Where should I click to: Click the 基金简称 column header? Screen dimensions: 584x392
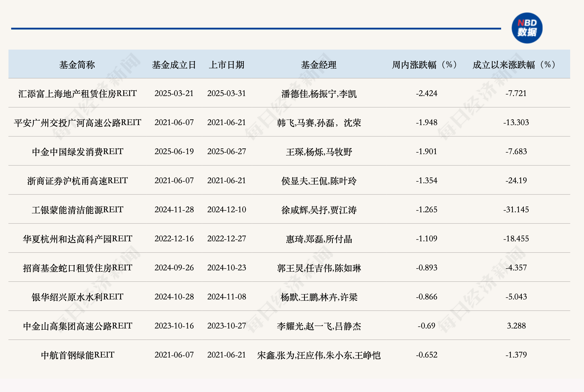tap(77, 65)
